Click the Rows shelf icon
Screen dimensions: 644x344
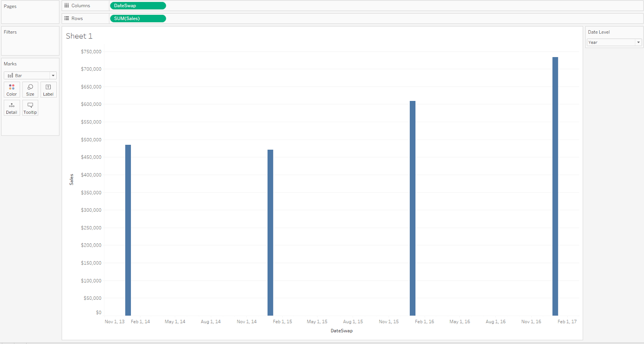point(67,19)
